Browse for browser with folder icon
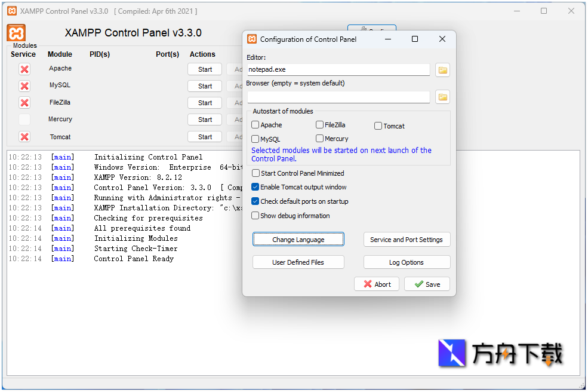Image resolution: width=588 pixels, height=392 pixels. point(442,97)
